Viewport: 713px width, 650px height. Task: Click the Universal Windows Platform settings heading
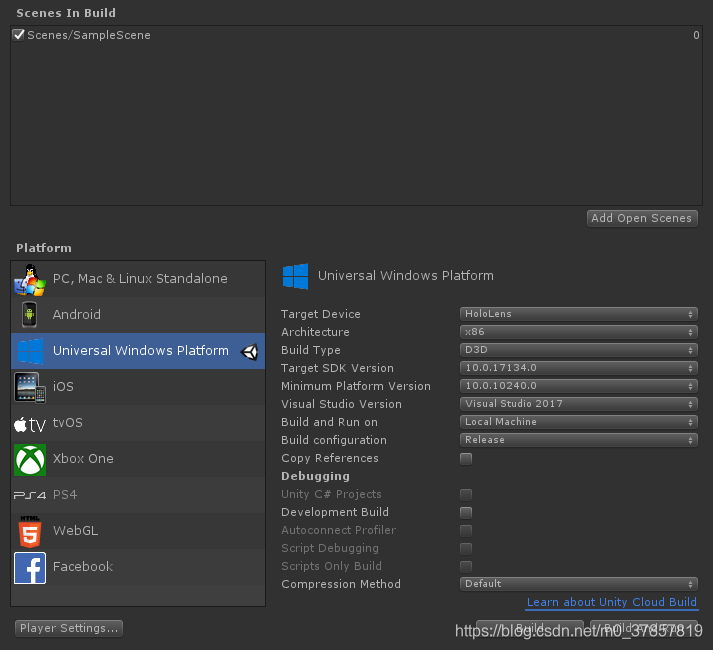pos(406,276)
